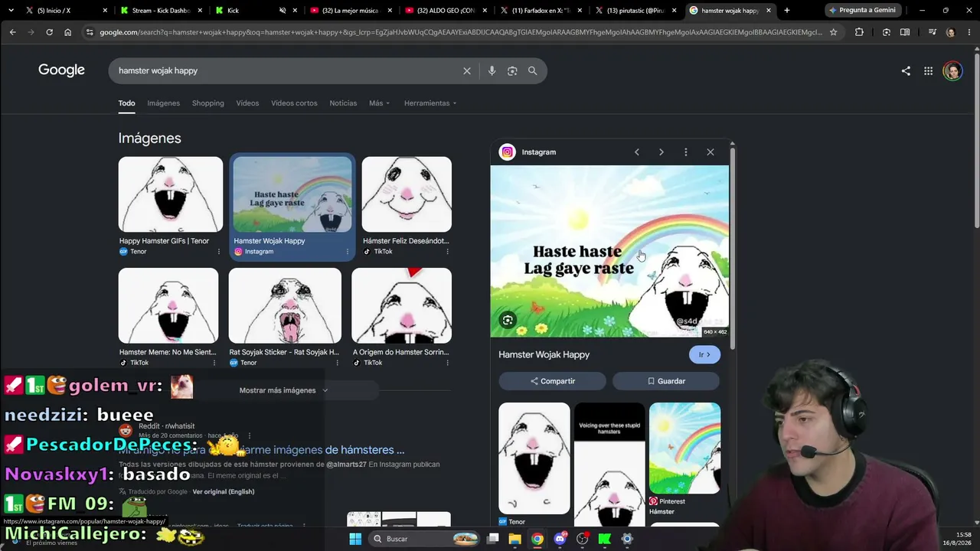980x551 pixels.
Task: Open a new browser tab
Action: pos(786,11)
